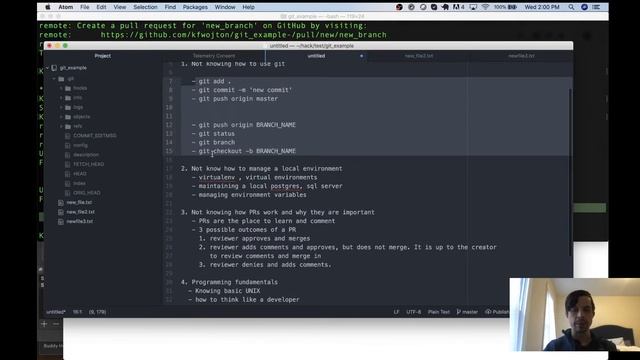Open ORIG_HEAD in the tree

point(87,193)
